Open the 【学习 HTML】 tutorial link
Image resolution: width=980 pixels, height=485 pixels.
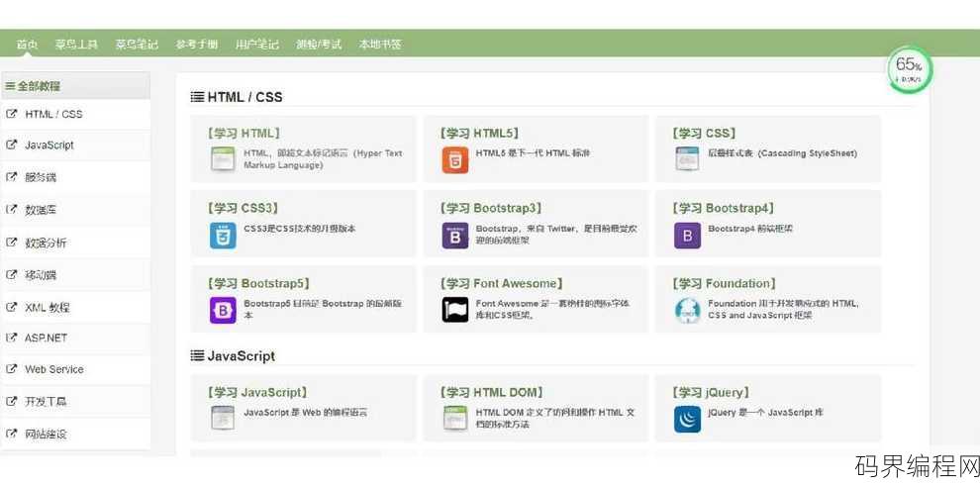(x=244, y=133)
